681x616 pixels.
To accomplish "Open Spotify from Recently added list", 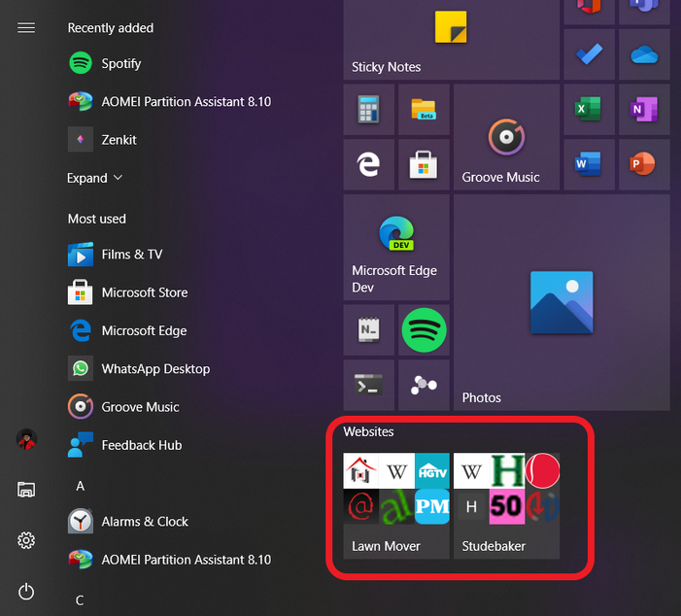I will [x=104, y=63].
